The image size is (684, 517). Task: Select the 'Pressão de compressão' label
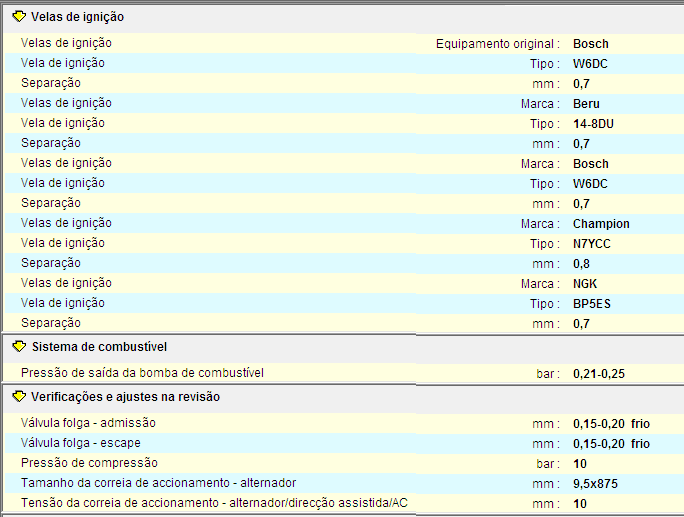pos(89,463)
